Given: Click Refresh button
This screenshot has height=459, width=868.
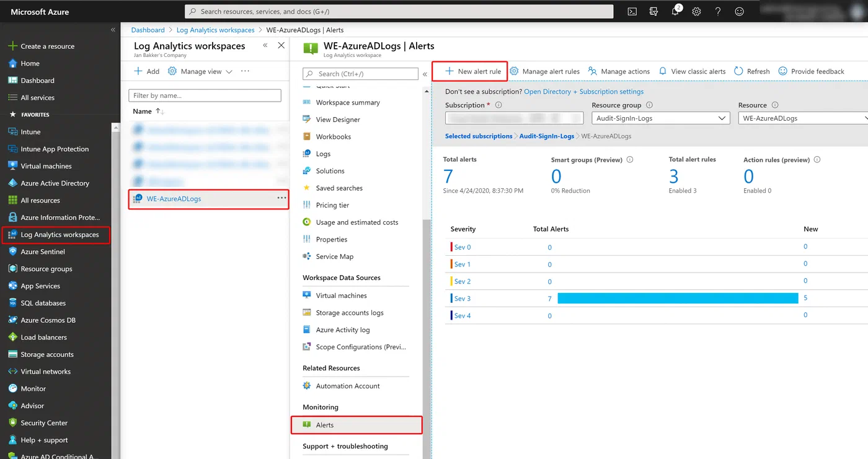Looking at the screenshot, I should [x=752, y=71].
